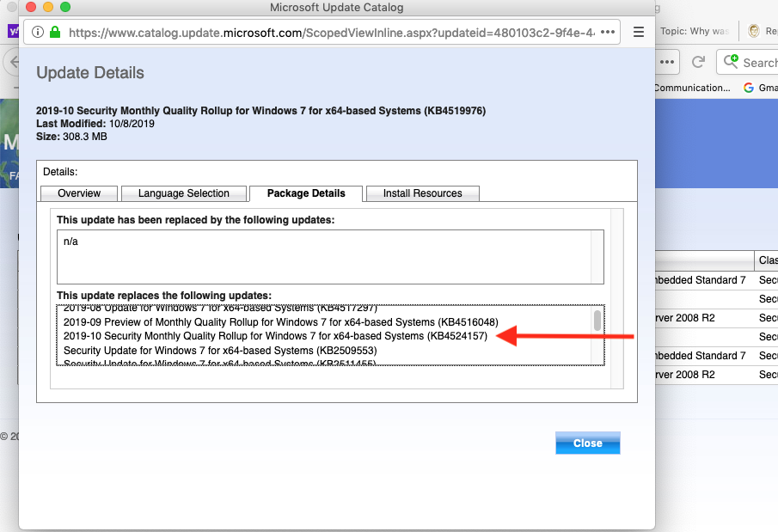Click the replaced updates list scrollbar thumb
Screen dimensions: 778x532
(597, 321)
